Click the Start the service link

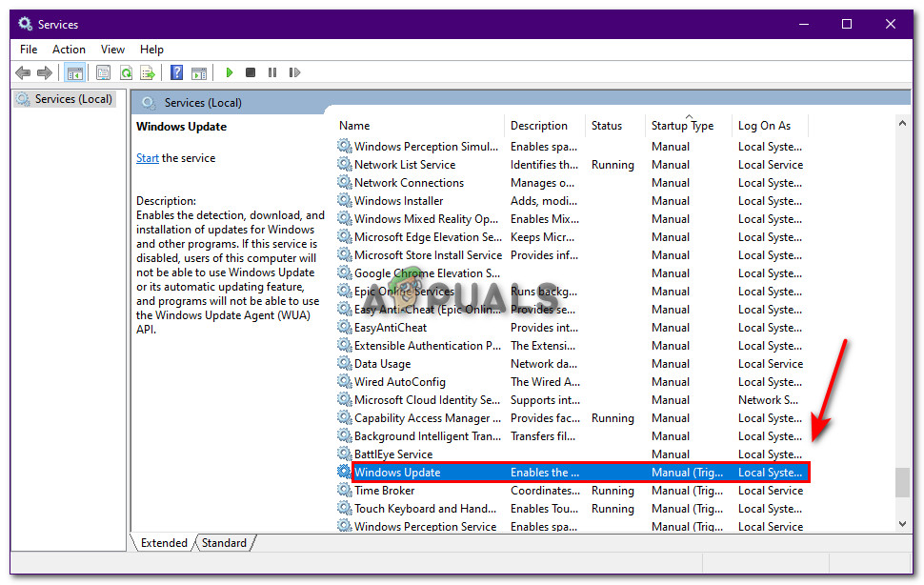[x=148, y=158]
